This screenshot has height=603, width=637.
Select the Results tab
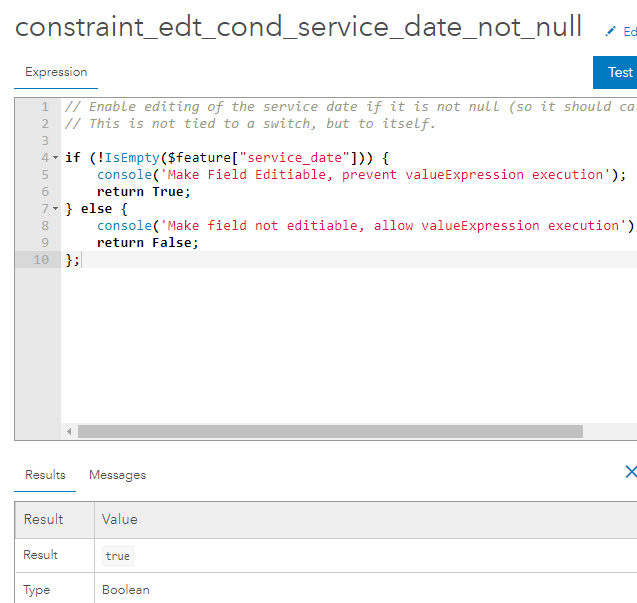(45, 475)
